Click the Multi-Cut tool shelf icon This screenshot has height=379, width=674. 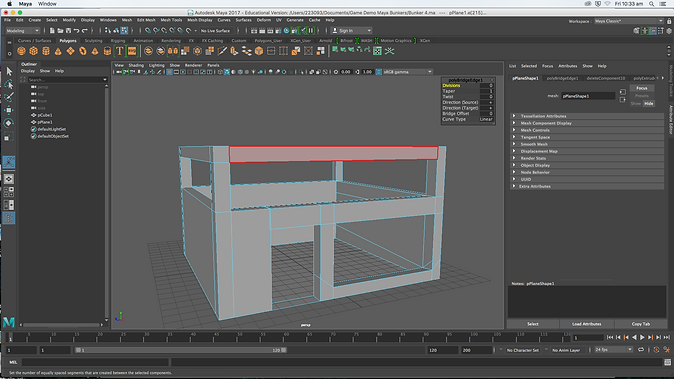pos(222,51)
